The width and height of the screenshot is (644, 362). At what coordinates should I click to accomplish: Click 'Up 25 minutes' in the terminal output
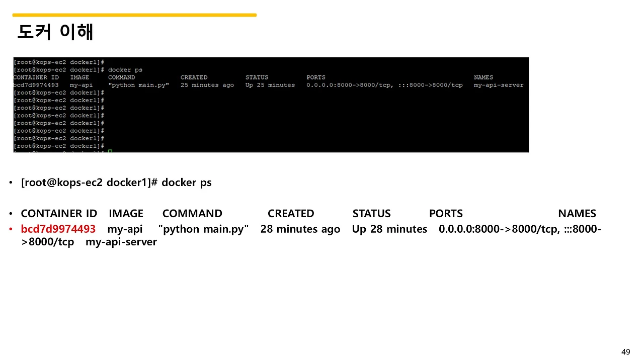coord(270,85)
